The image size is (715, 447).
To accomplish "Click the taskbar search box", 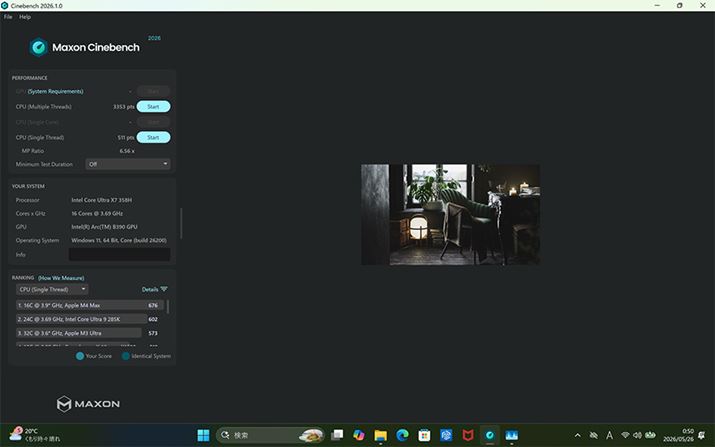I will [x=270, y=435].
